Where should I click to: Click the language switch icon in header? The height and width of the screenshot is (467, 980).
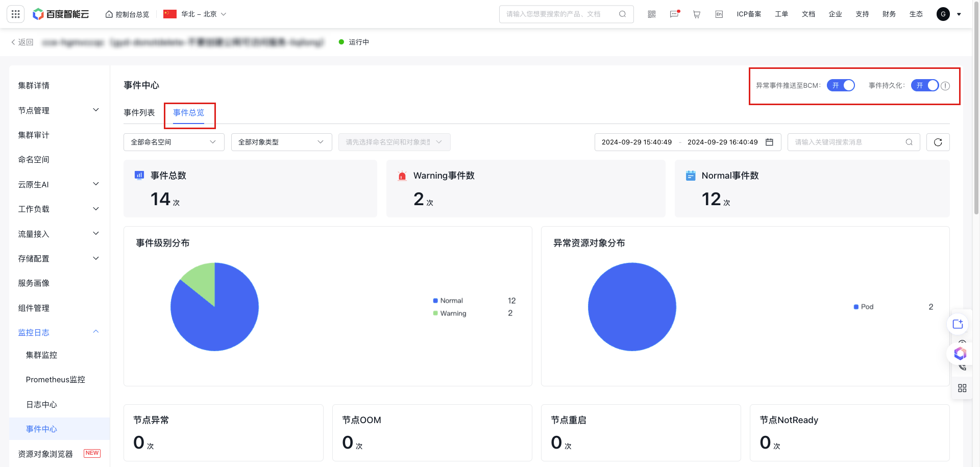tap(719, 14)
